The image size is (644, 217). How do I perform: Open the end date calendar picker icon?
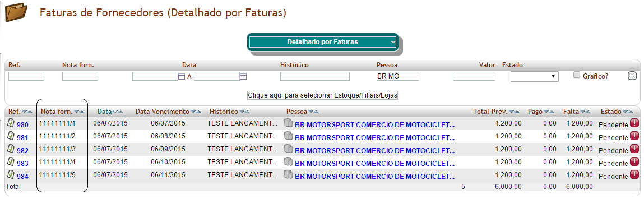(243, 76)
